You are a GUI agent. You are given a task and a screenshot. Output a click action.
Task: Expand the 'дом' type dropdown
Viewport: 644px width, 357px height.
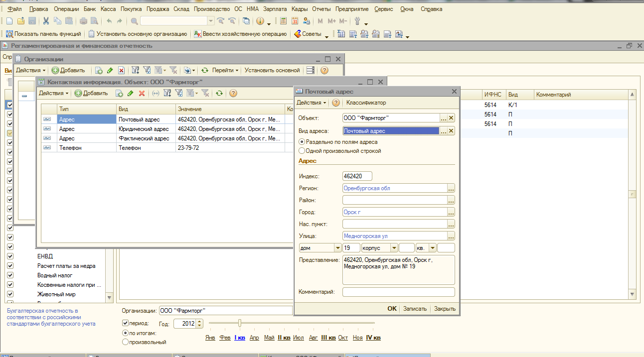337,248
